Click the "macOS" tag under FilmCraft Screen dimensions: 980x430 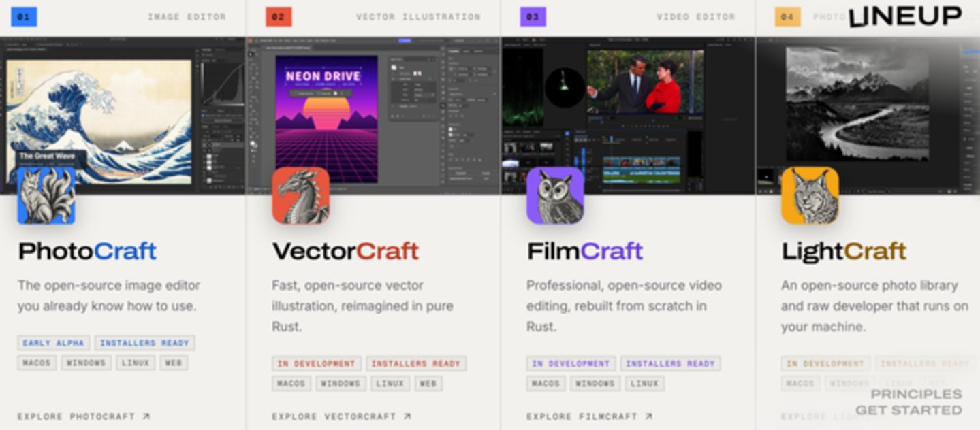546,384
